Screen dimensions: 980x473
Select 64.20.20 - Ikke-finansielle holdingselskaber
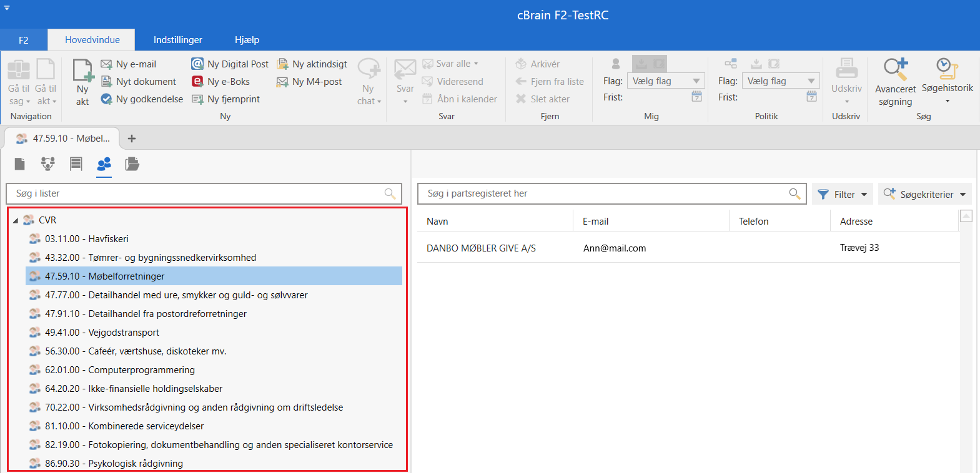click(x=214, y=389)
